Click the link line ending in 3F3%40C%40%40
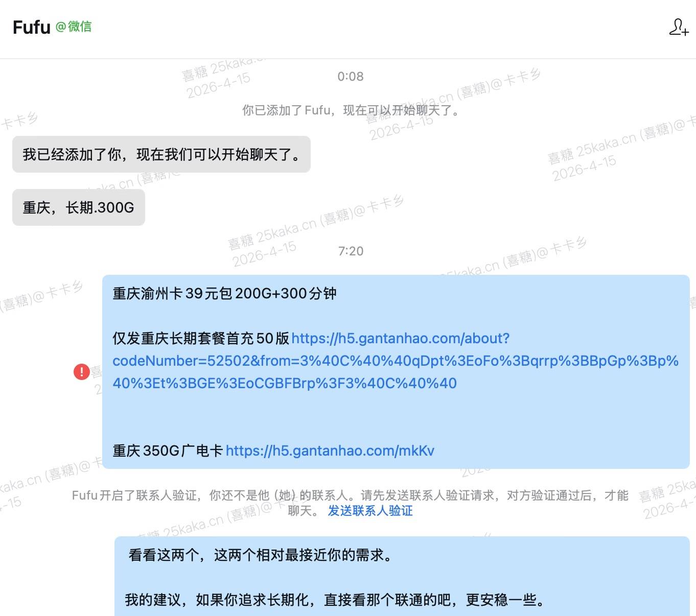This screenshot has height=616, width=696. pos(285,384)
